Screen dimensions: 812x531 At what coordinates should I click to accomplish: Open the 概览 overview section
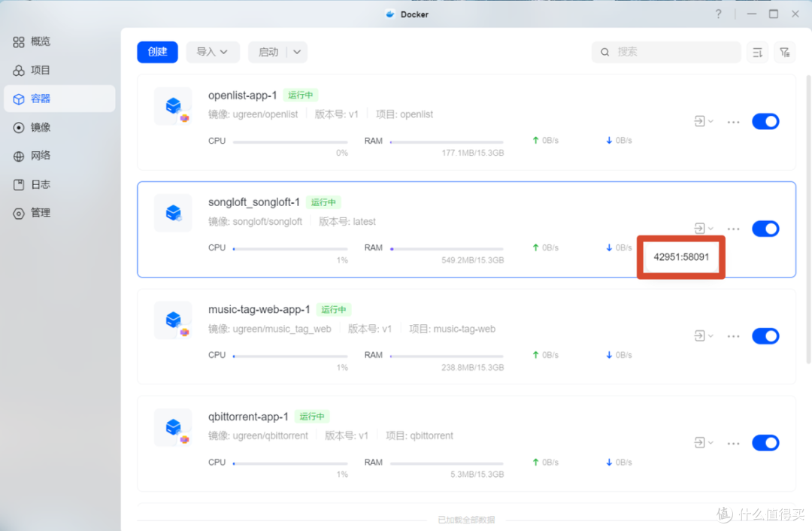click(x=32, y=41)
